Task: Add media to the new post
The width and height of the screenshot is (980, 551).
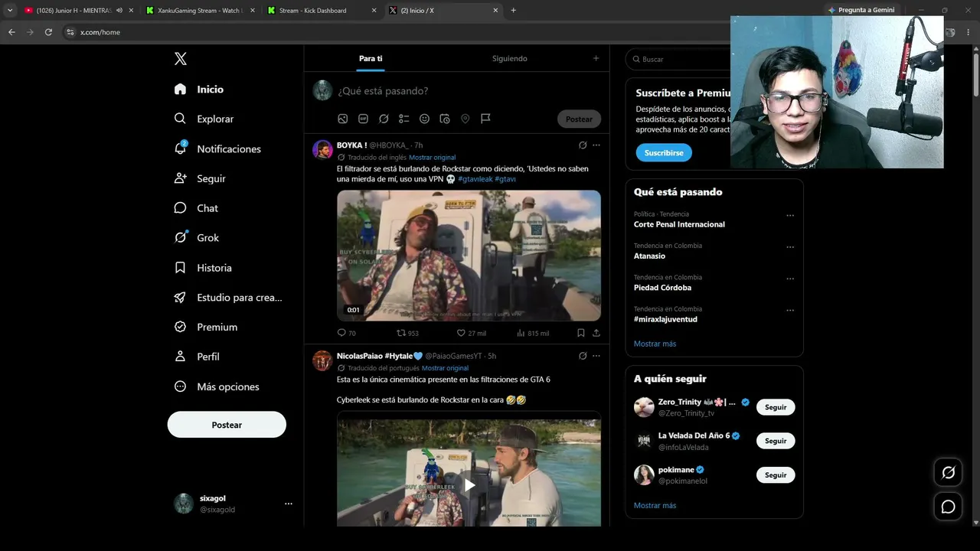Action: [x=343, y=119]
